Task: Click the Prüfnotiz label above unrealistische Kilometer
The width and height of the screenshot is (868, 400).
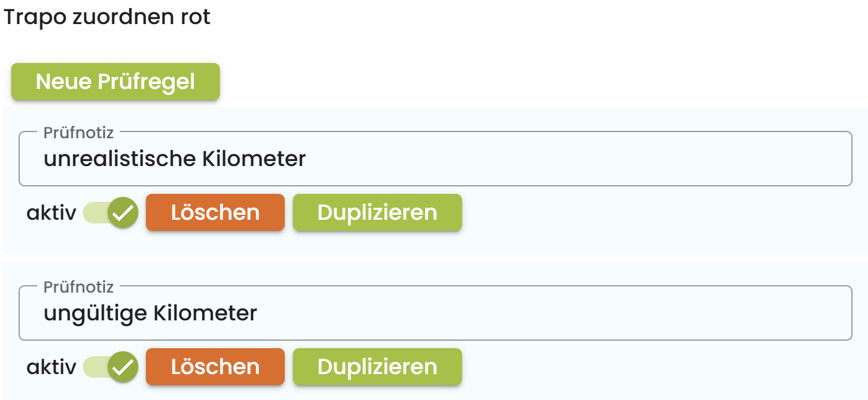Action: pyautogui.click(x=78, y=132)
